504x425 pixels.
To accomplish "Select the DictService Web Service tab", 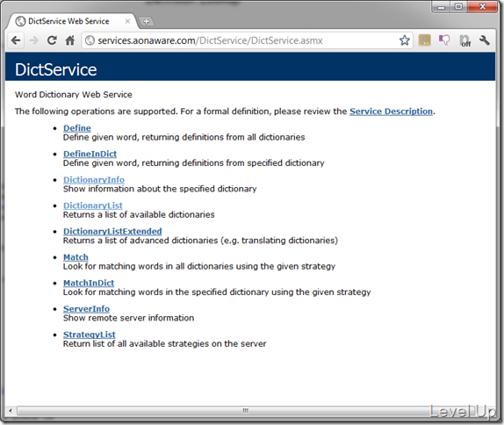I will click(71, 21).
